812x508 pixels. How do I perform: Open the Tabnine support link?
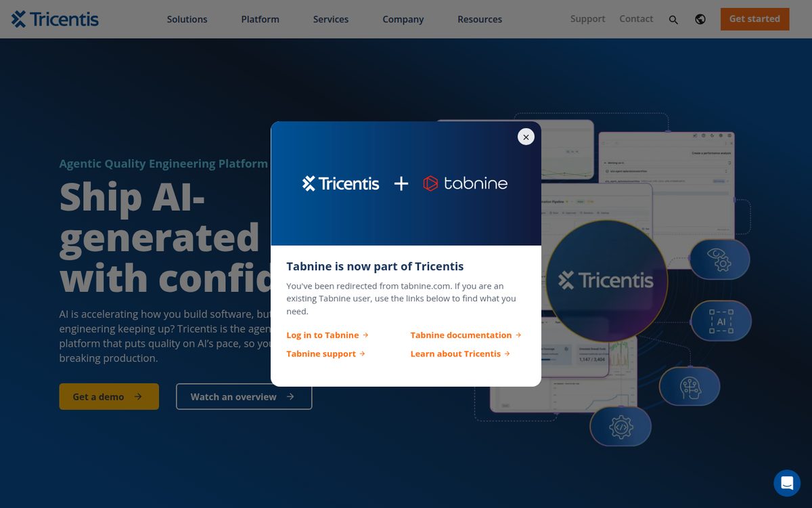(x=325, y=354)
